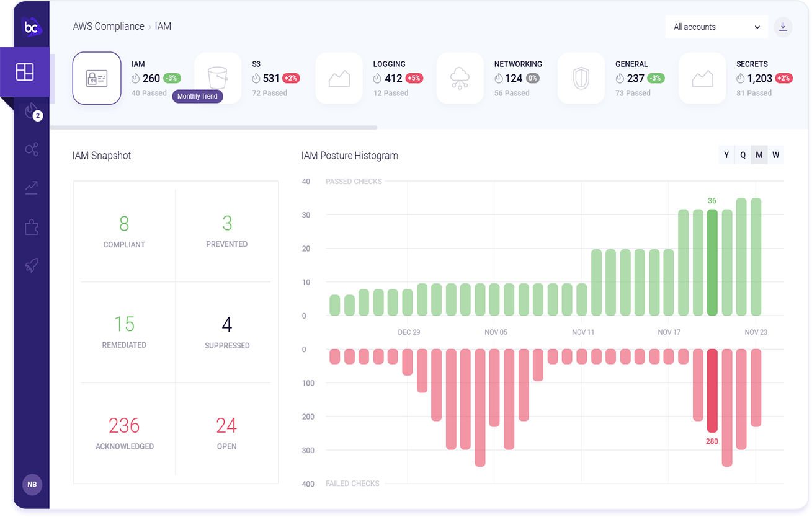Click the General -3% trend badge
Viewport: 812px width, 517px height.
coord(656,78)
